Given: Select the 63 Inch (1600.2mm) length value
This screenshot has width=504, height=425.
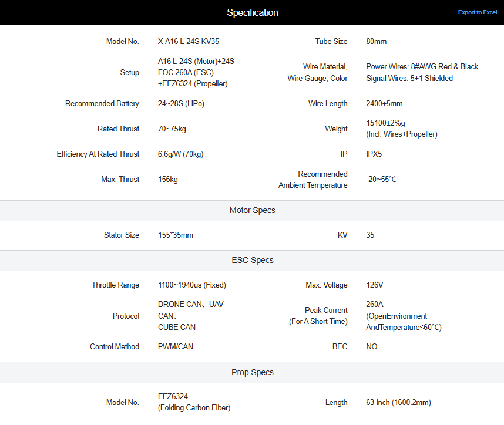Looking at the screenshot, I should tap(398, 403).
